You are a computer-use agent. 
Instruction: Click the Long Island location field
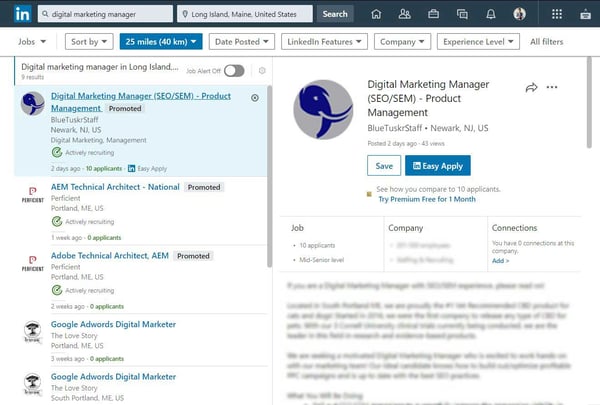[x=245, y=14]
